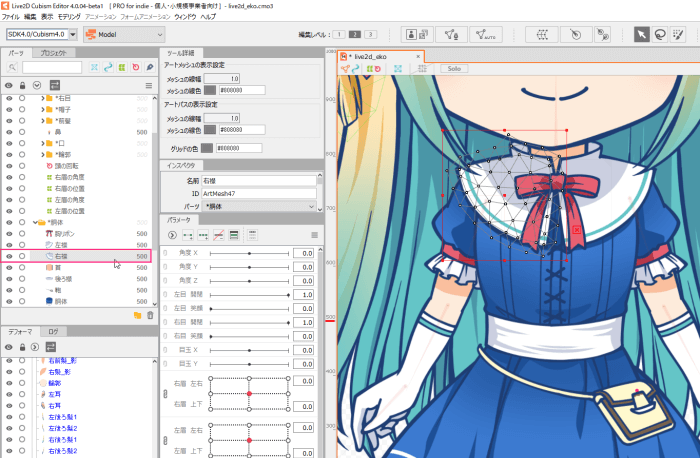The image size is (700, 458).
Task: Set edit level to 1
Action: tap(339, 34)
